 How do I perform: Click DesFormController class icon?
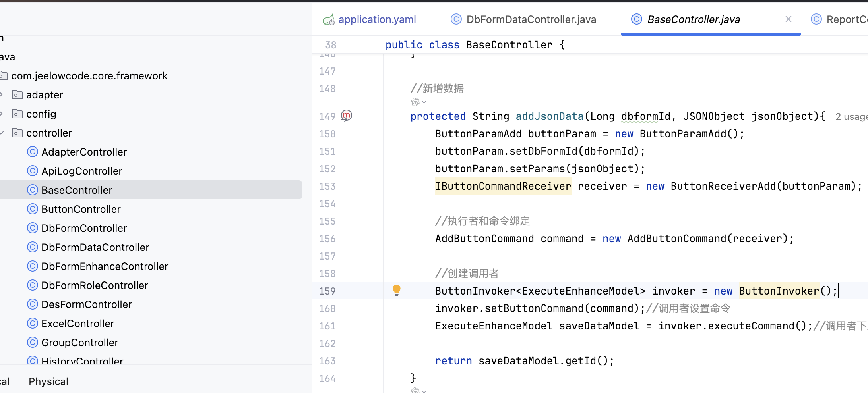33,304
